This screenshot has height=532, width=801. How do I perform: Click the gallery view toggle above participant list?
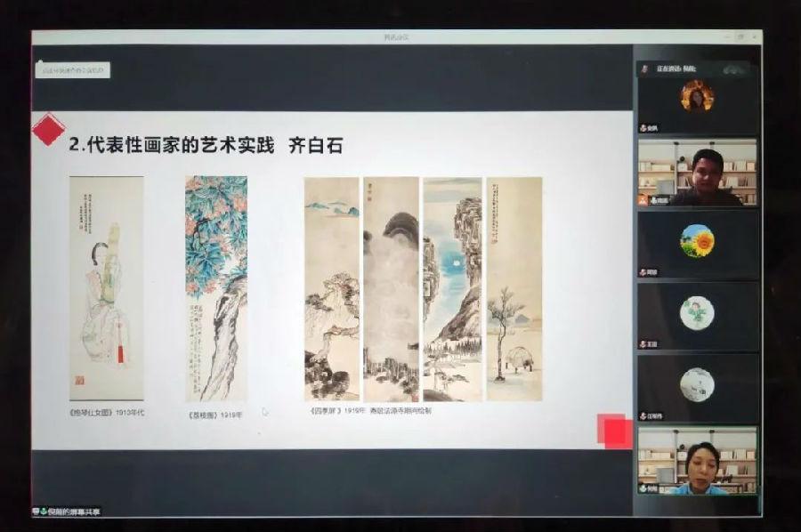(733, 69)
